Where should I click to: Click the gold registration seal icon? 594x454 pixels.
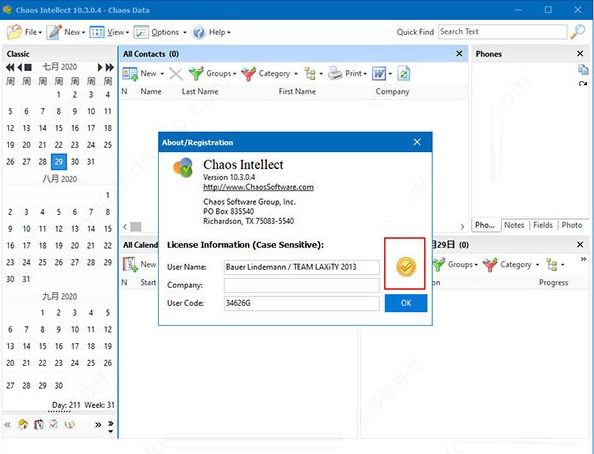(406, 266)
